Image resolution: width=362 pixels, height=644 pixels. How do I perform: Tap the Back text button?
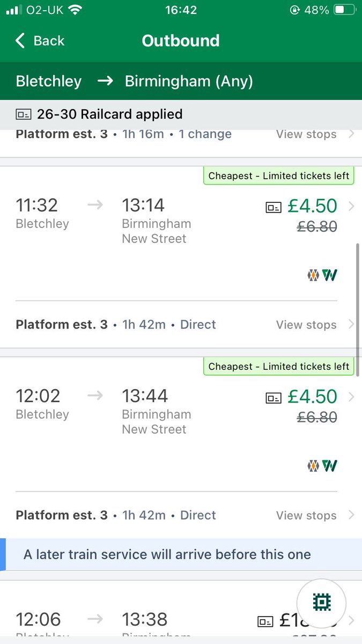[x=49, y=41]
